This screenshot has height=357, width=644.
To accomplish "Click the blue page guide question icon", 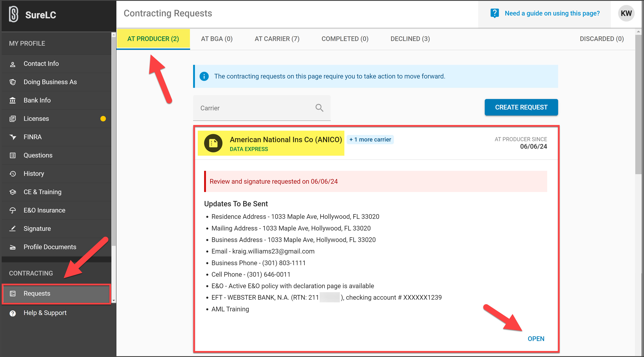I will coord(494,13).
